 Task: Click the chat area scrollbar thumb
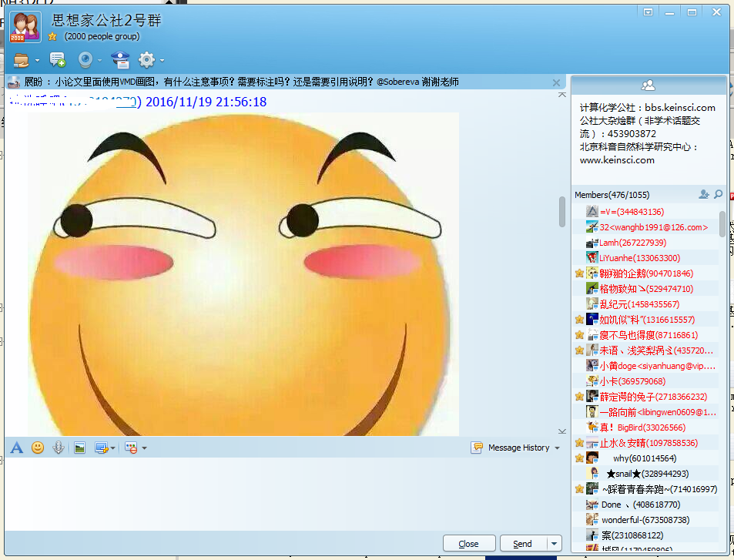[562, 212]
